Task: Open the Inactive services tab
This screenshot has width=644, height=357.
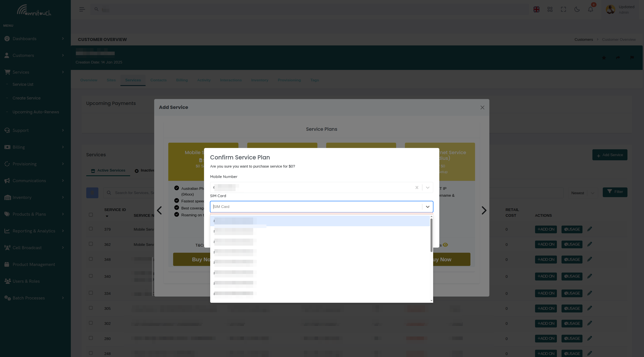Action: (146, 170)
